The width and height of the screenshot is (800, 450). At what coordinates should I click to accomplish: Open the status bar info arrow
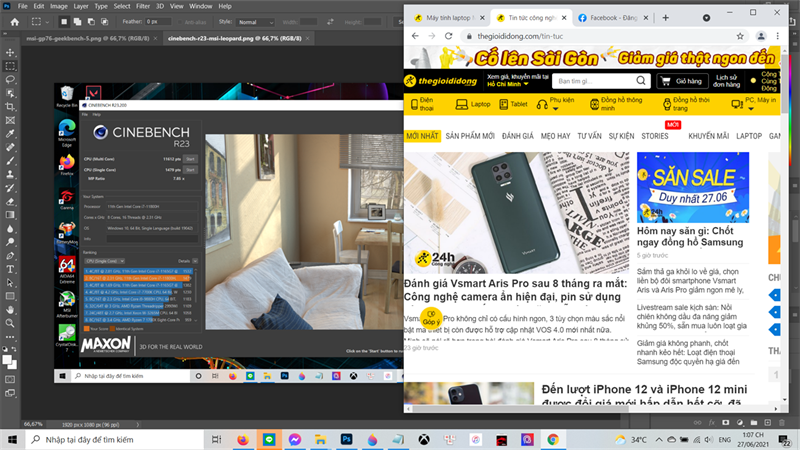(138, 424)
